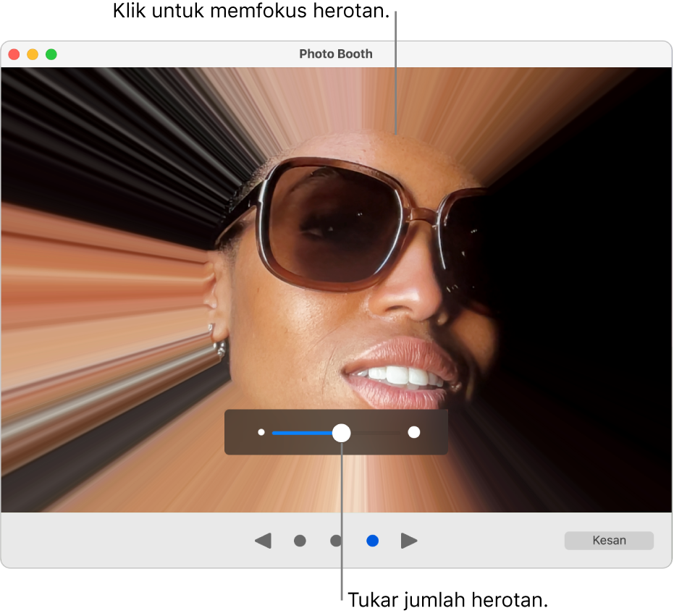This screenshot has width=674, height=616.
Task: Zoom the Photo Booth window with green button
Action: point(51,54)
